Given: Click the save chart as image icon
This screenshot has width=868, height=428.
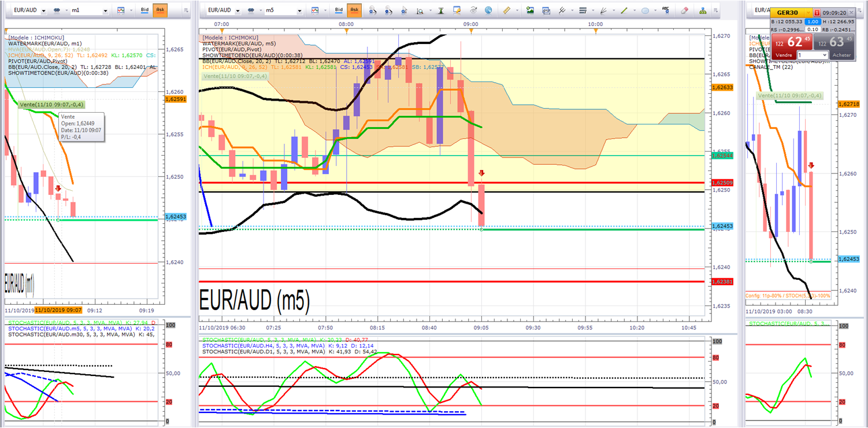Looking at the screenshot, I should point(530,10).
